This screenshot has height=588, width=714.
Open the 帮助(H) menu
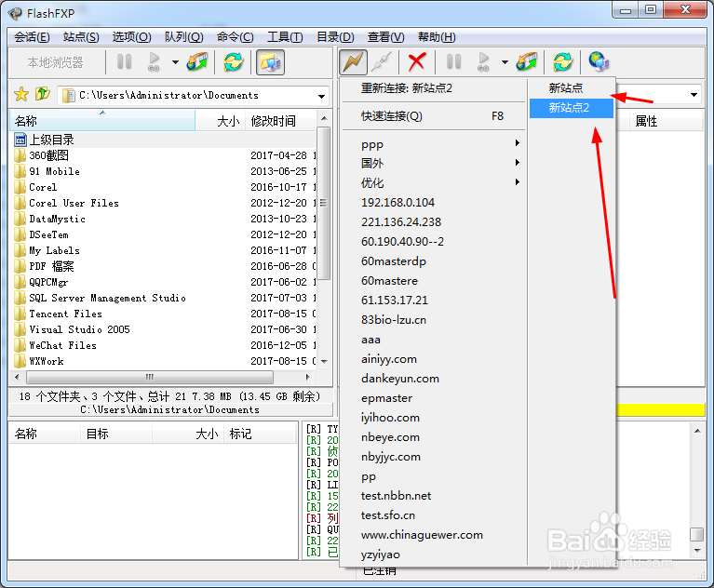pos(437,37)
